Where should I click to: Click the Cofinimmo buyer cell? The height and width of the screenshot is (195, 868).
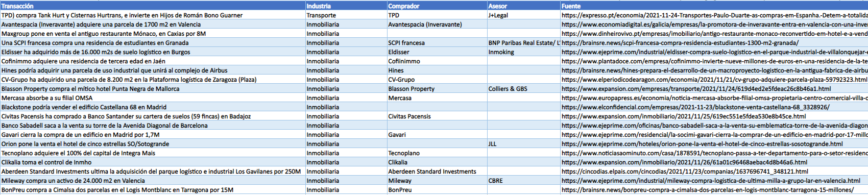[x=437, y=61]
